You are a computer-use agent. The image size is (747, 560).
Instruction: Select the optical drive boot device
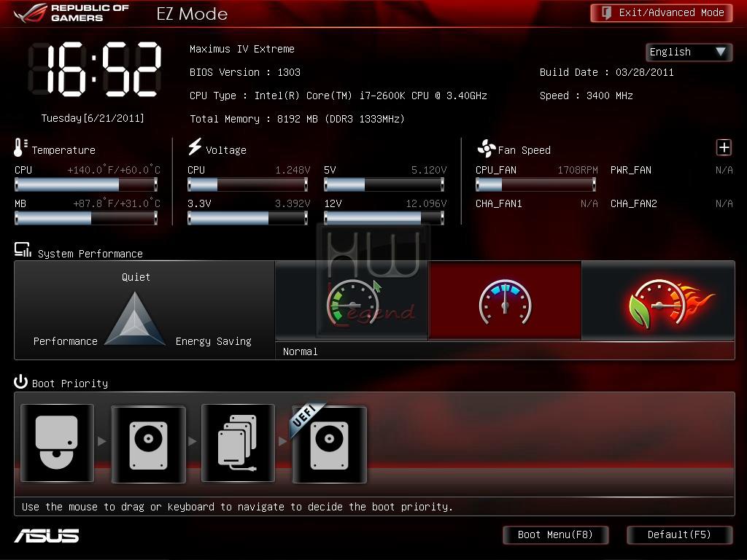coord(57,443)
